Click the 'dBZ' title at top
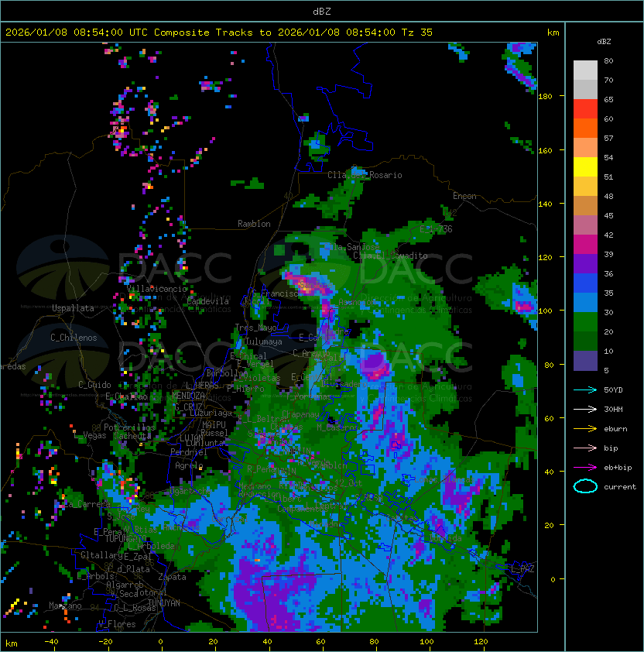The width and height of the screenshot is (644, 652). pos(322,11)
